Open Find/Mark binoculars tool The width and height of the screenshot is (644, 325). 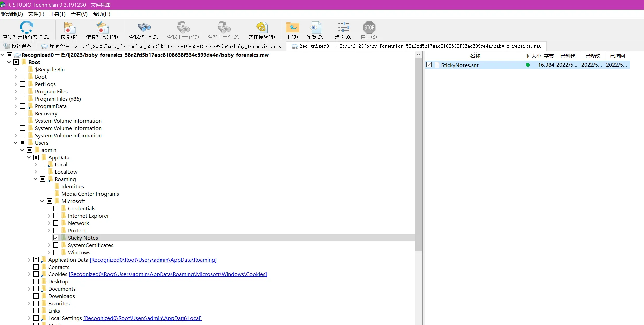144,28
